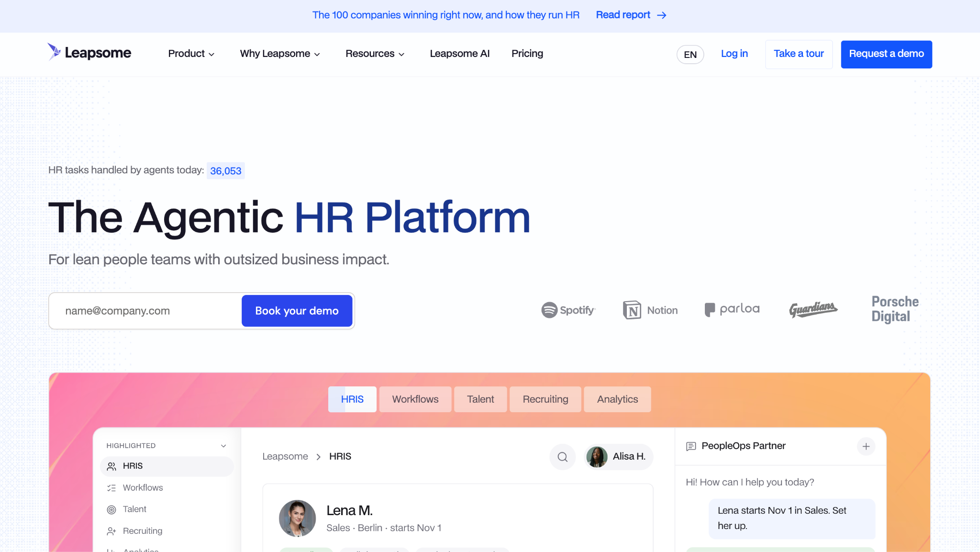Click the Guardians logo
Screen dimensions: 980x552
[813, 309]
